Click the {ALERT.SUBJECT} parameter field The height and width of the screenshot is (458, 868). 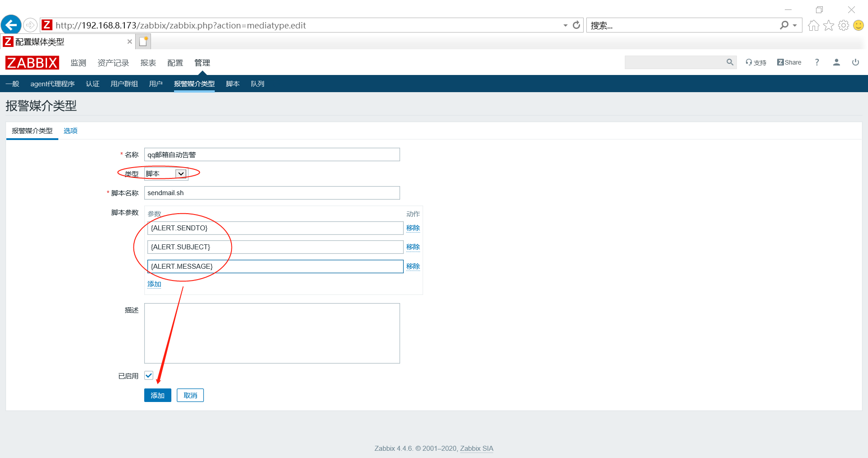coord(275,247)
